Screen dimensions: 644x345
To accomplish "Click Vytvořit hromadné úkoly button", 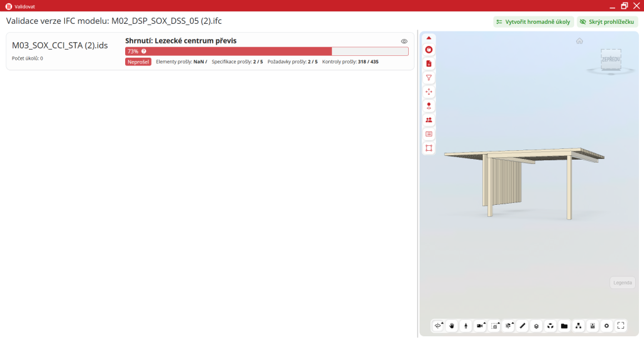I will coord(533,21).
